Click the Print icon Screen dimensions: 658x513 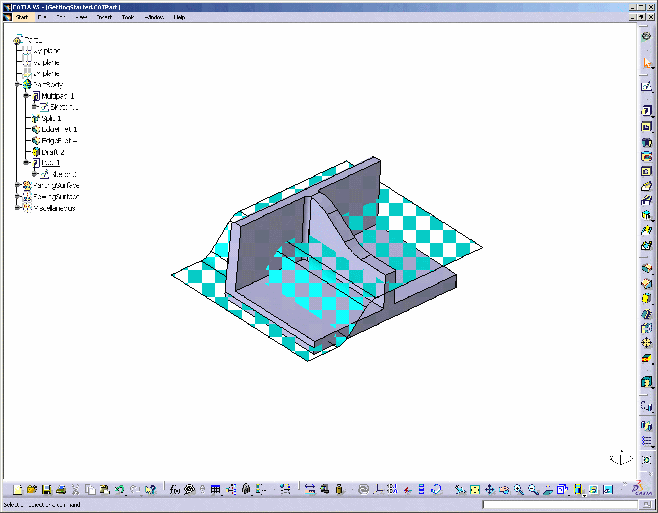(x=61, y=490)
